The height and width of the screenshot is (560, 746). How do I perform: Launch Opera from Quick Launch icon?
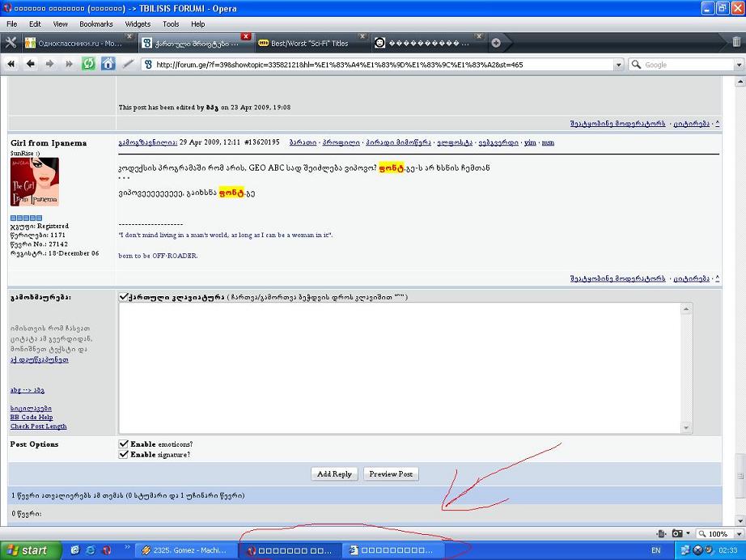point(107,550)
